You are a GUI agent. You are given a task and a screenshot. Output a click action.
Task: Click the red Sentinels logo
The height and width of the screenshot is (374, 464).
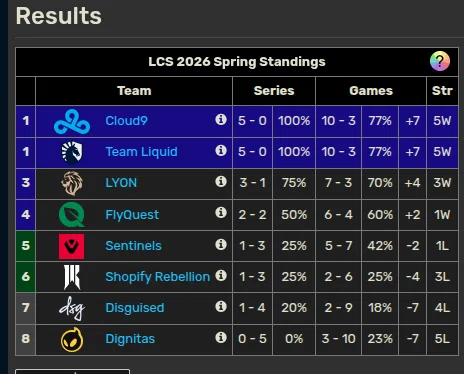tap(71, 246)
